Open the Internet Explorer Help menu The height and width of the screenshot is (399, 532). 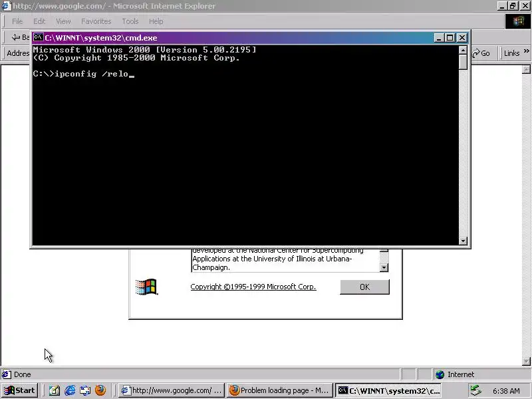coord(156,21)
